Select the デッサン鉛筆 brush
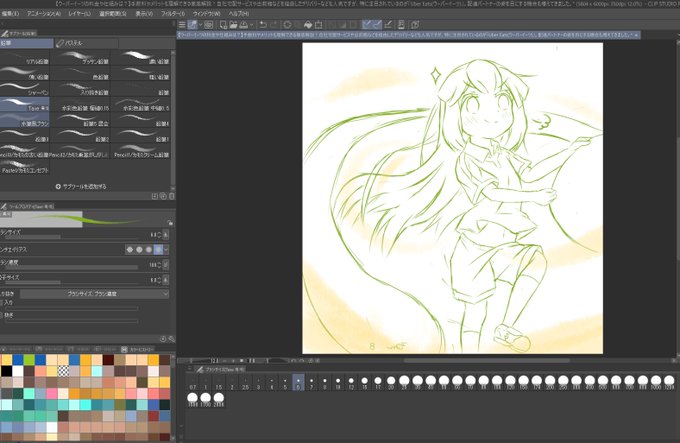680x443 pixels. 80,58
